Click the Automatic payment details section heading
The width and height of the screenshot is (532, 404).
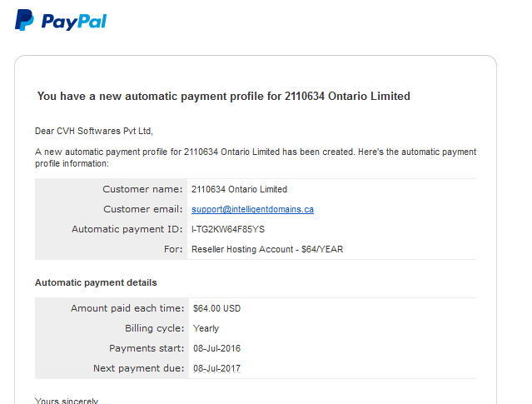point(96,282)
